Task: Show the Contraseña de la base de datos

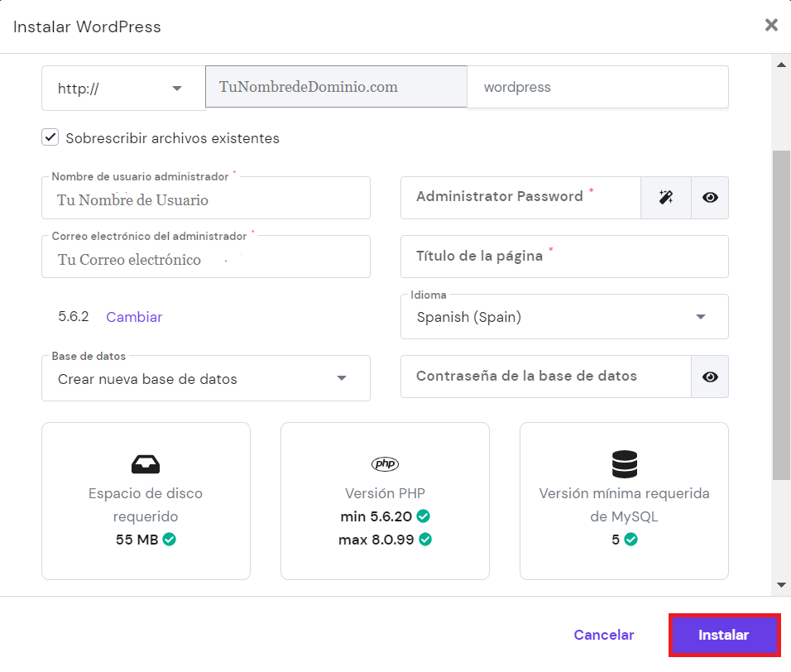Action: (x=710, y=377)
